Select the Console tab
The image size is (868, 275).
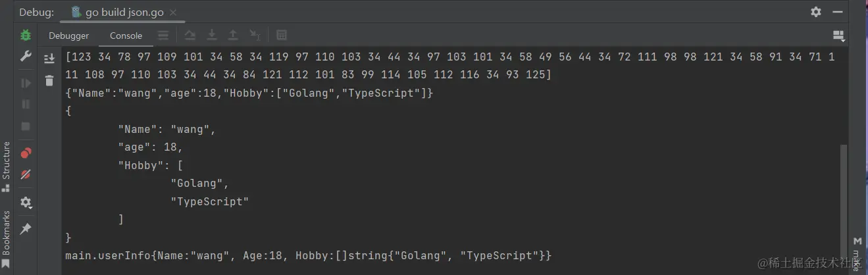coord(126,36)
